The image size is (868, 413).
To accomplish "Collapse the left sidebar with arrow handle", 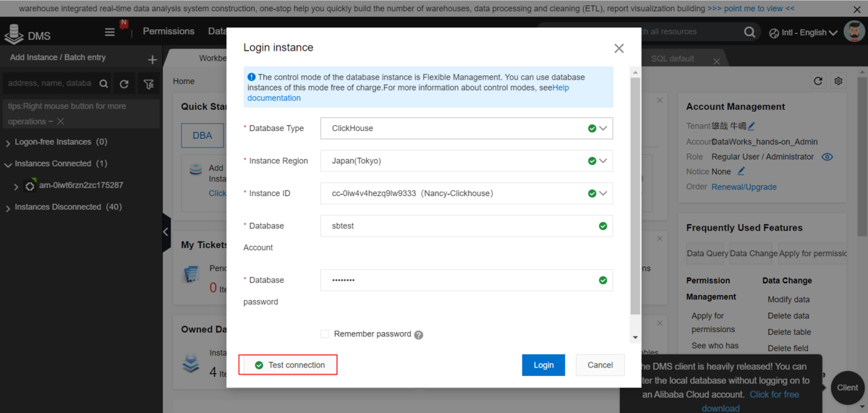I will point(166,232).
